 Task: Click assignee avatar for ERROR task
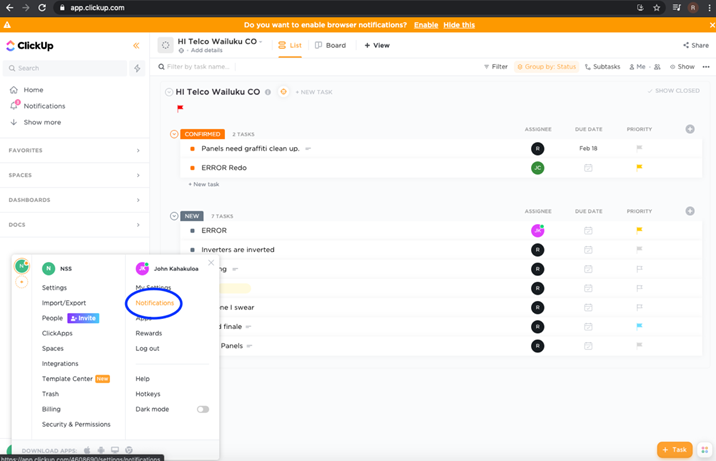(537, 231)
